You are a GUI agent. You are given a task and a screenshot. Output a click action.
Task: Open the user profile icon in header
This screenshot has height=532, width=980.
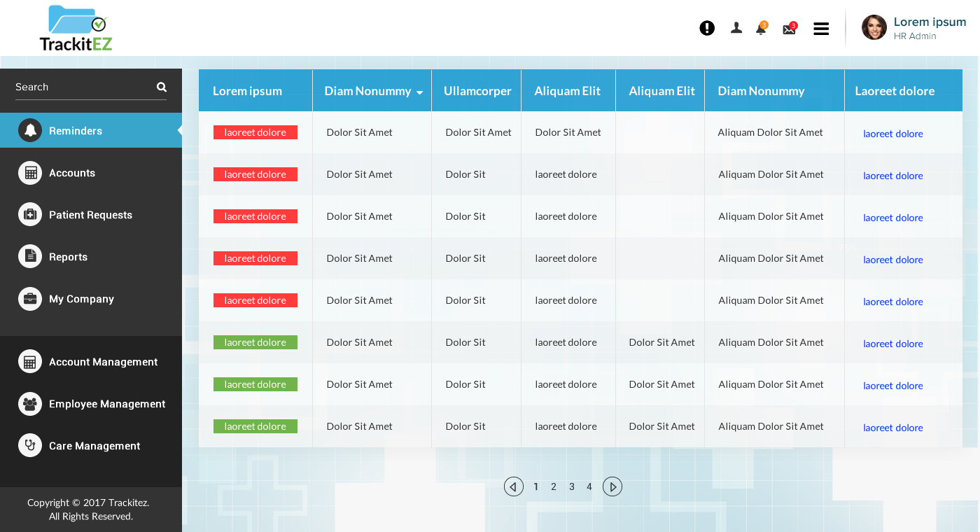click(x=736, y=28)
